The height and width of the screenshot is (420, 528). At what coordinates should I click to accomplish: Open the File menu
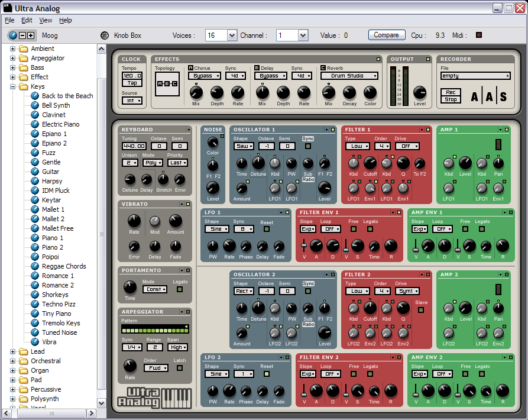coord(9,20)
